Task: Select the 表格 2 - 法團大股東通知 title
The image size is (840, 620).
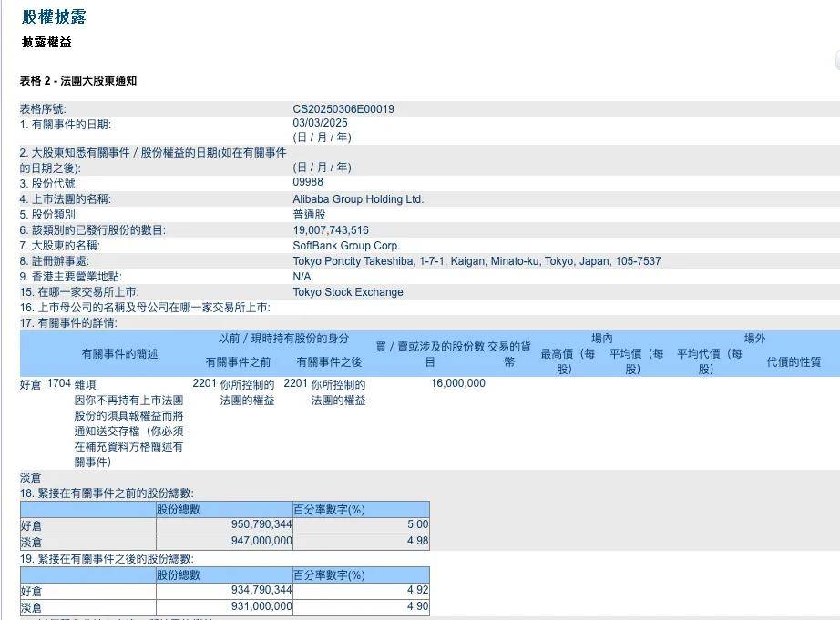Action: tap(78, 81)
